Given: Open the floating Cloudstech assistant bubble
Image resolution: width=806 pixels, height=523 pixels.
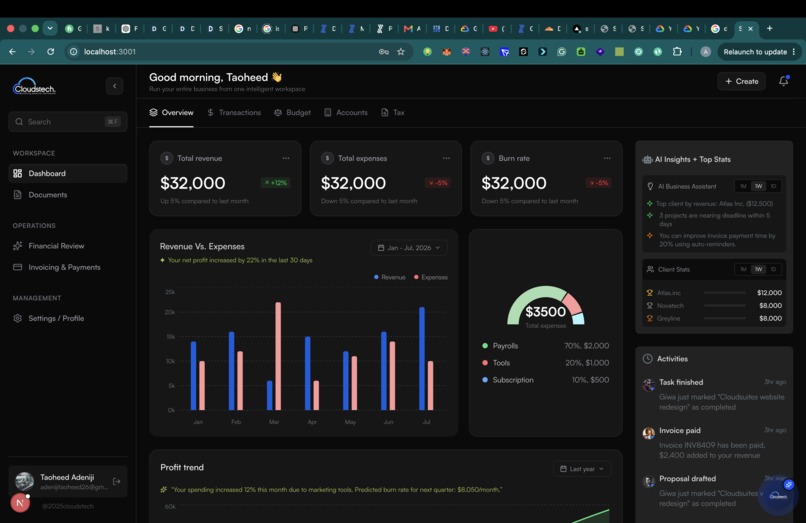Looking at the screenshot, I should tap(778, 495).
